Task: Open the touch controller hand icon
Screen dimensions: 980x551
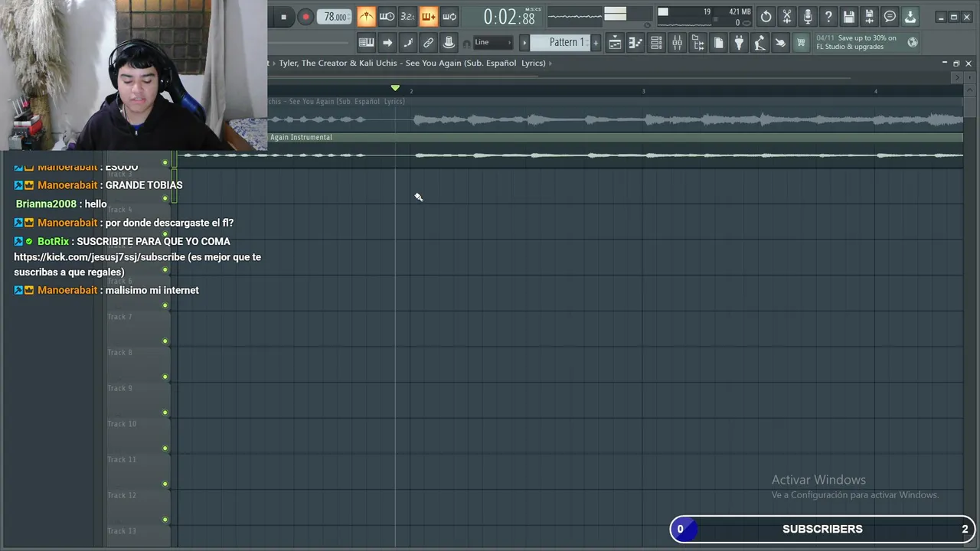Action: pos(780,43)
